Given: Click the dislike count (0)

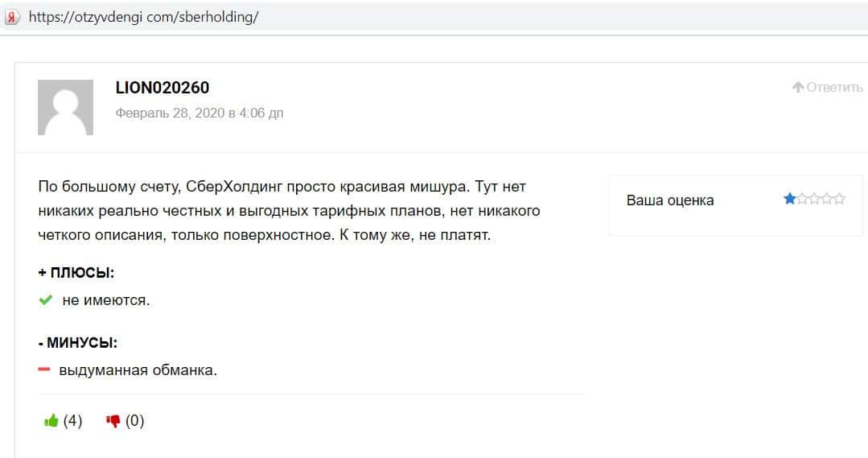Looking at the screenshot, I should [134, 420].
